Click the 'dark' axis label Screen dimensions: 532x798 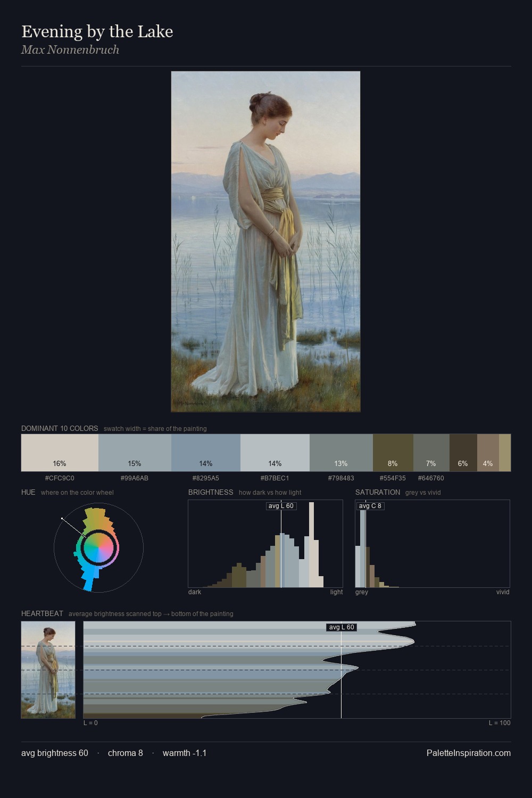195,592
